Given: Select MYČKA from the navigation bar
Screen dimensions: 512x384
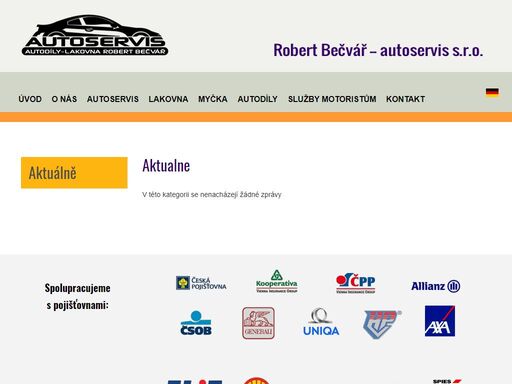Looking at the screenshot, I should tap(213, 99).
